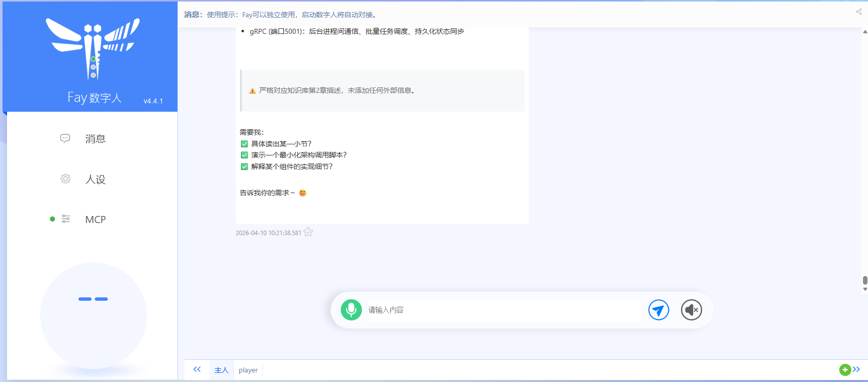Click the gRPC (端口5001) bullet line
The height and width of the screenshot is (382, 868).
click(x=357, y=31)
